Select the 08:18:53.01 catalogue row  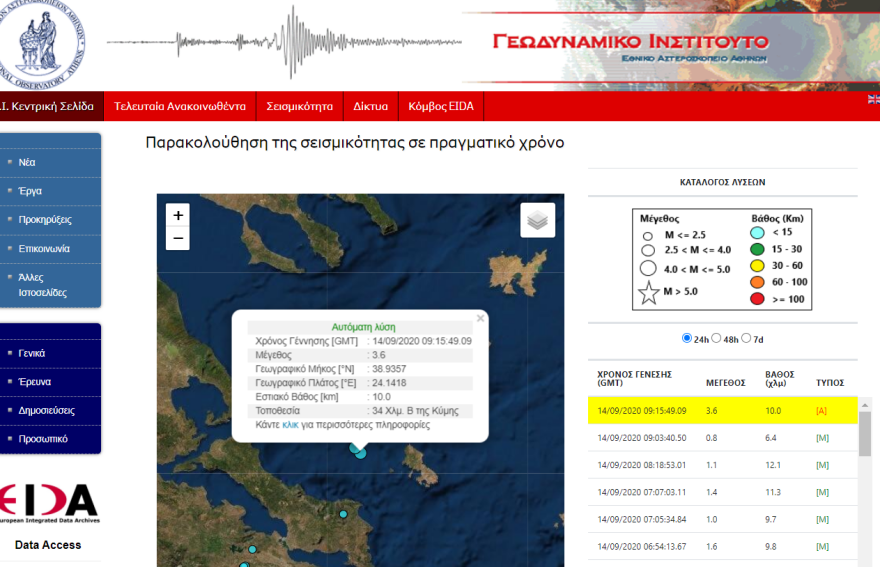[x=722, y=465]
